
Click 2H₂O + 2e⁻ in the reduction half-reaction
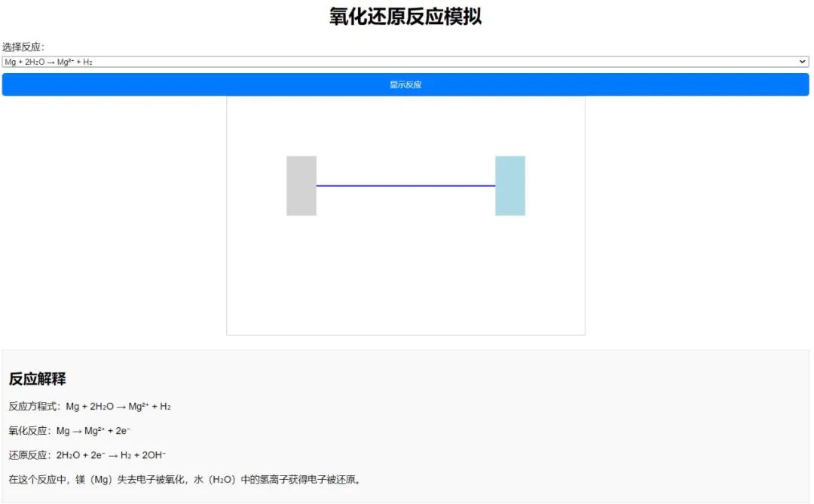81,455
